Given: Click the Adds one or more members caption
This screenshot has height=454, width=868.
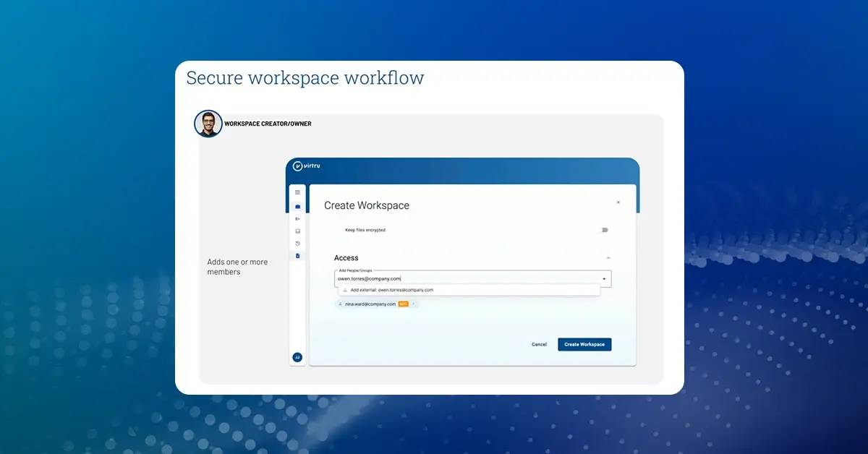Looking at the screenshot, I should tap(237, 267).
